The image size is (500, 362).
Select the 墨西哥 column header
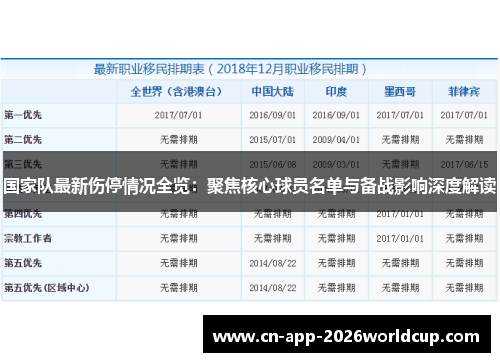click(400, 91)
